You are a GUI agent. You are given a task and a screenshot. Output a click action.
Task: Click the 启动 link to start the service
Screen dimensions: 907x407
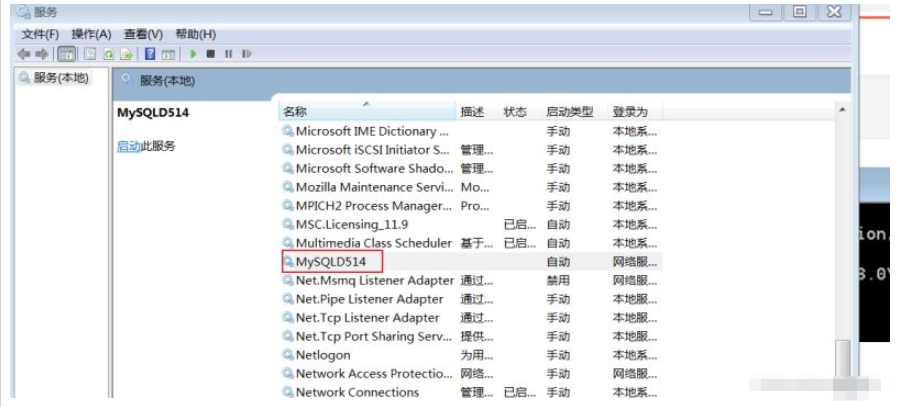pos(128,146)
